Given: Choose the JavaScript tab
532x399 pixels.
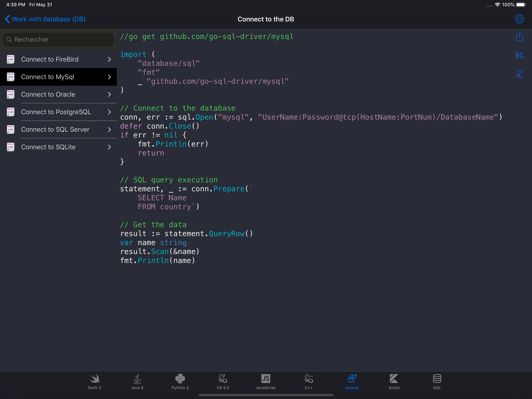Looking at the screenshot, I should [266, 381].
